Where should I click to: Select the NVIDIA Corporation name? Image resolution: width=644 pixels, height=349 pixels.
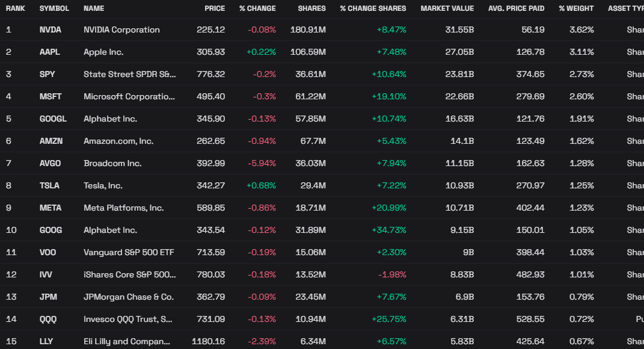(x=121, y=29)
